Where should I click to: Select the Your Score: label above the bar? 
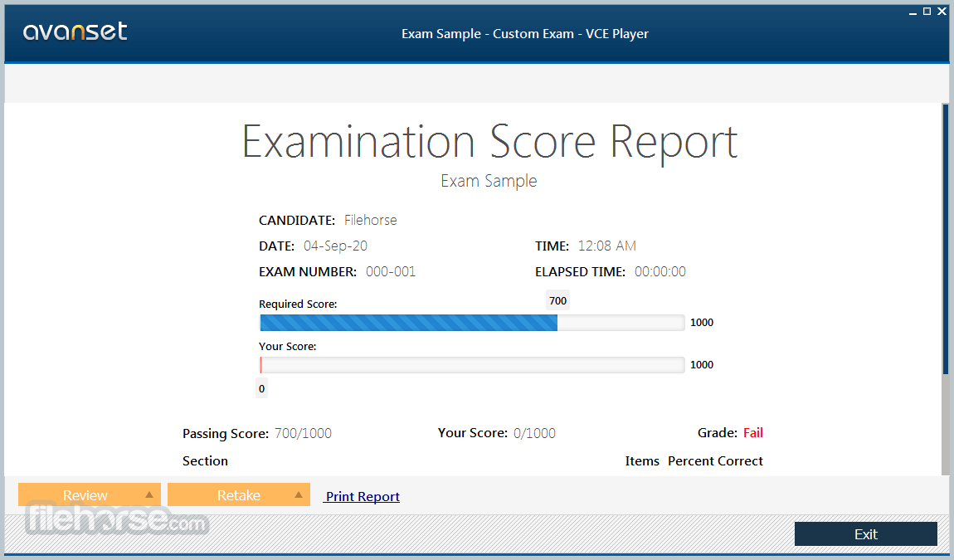pos(287,346)
